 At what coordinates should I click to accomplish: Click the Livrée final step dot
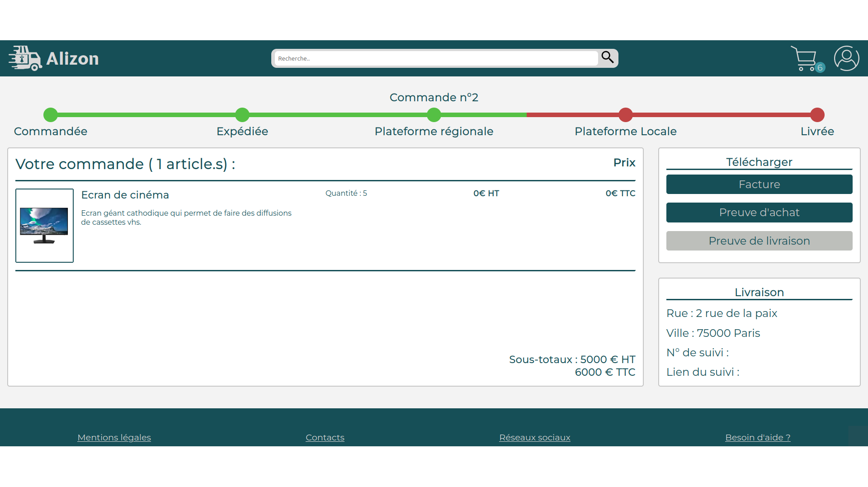pos(817,115)
